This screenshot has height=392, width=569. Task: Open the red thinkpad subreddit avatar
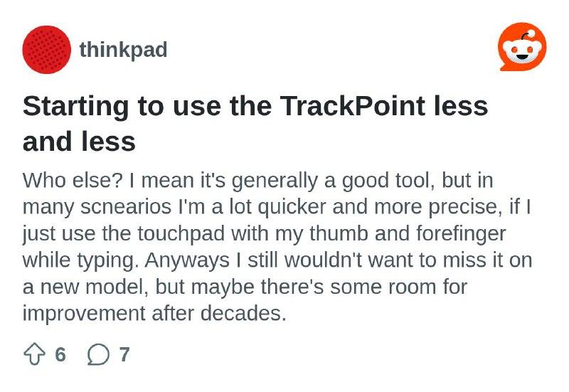(47, 50)
